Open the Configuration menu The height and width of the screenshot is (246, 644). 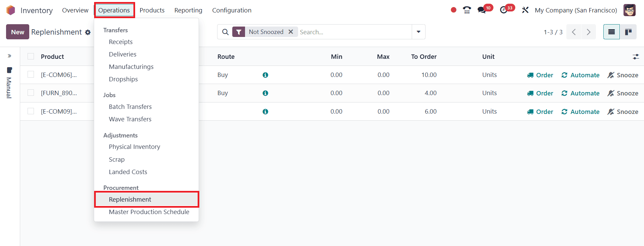point(232,10)
